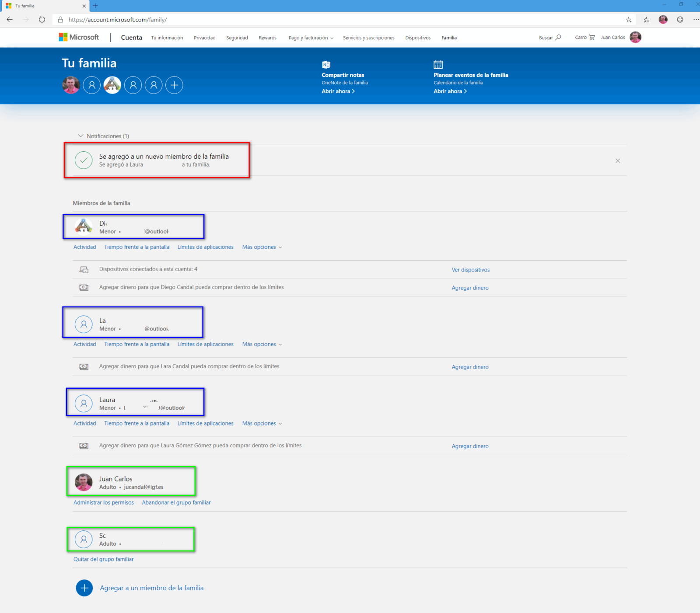Click Quitar del grupo familiar

pos(103,559)
